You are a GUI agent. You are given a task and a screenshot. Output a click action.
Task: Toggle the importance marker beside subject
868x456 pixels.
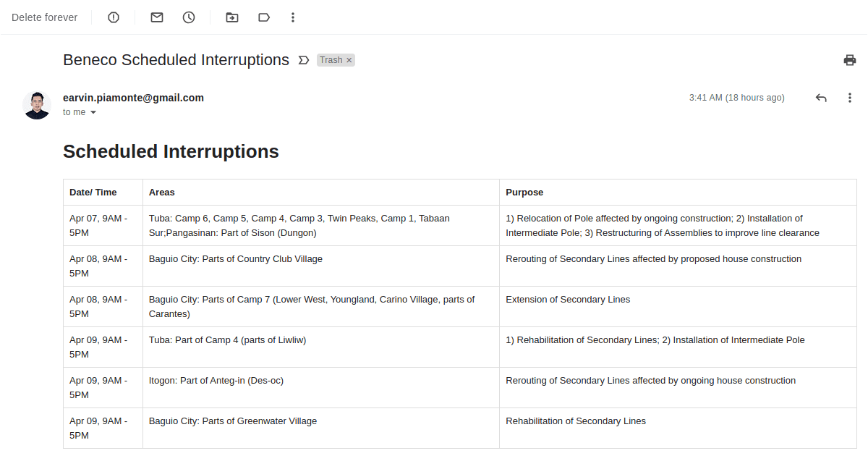tap(304, 60)
